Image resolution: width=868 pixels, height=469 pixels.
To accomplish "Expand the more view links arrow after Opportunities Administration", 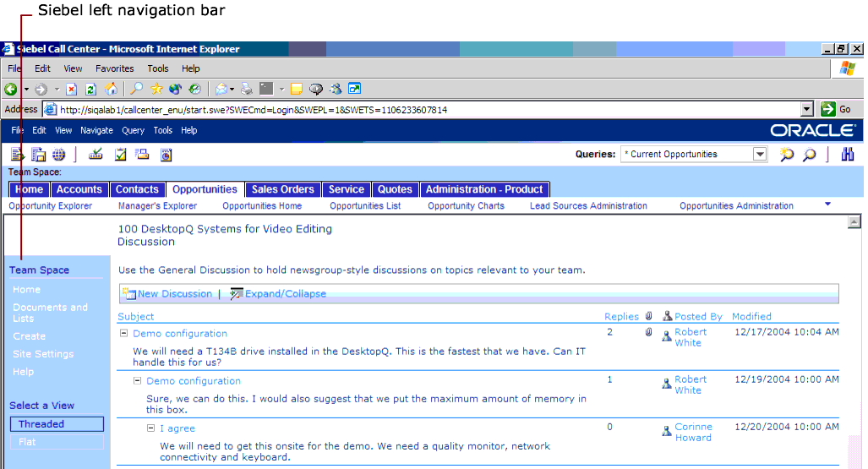I will click(x=827, y=205).
